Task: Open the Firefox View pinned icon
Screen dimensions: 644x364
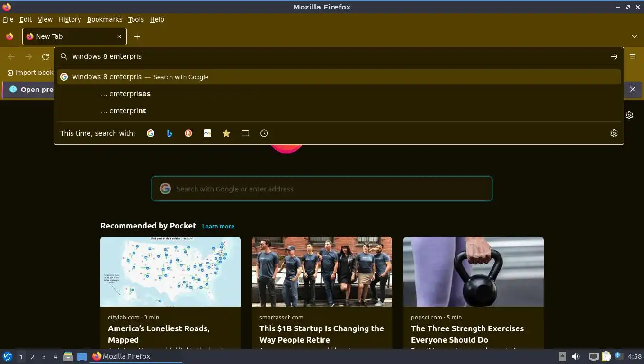Action: [9, 36]
